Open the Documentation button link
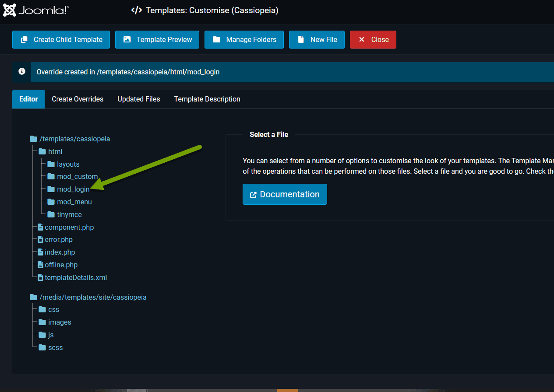Viewport: 554px width, 392px height. (x=285, y=194)
